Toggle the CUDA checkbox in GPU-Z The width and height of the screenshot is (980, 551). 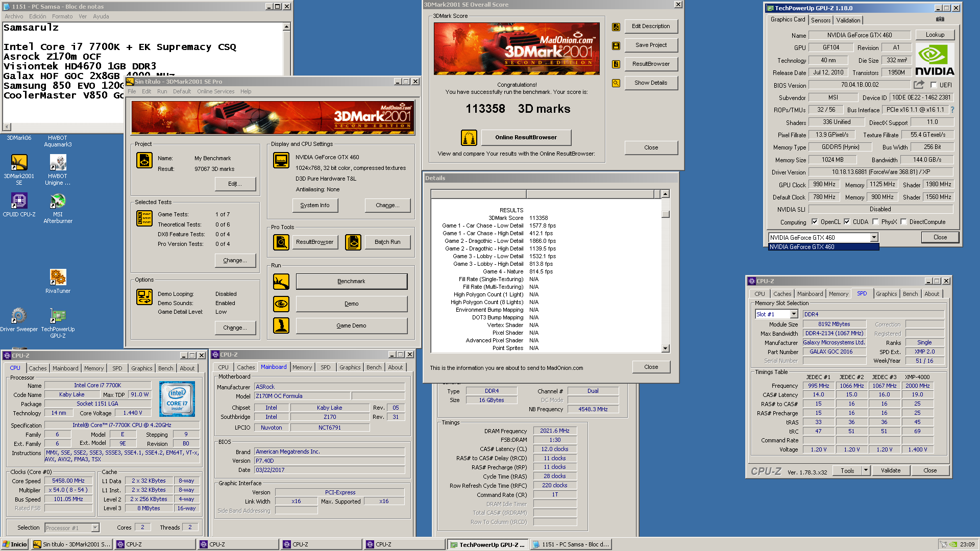click(x=847, y=222)
